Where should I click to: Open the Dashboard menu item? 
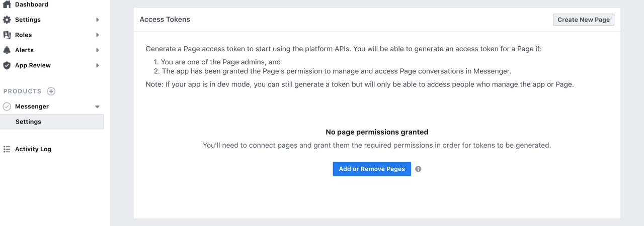32,5
